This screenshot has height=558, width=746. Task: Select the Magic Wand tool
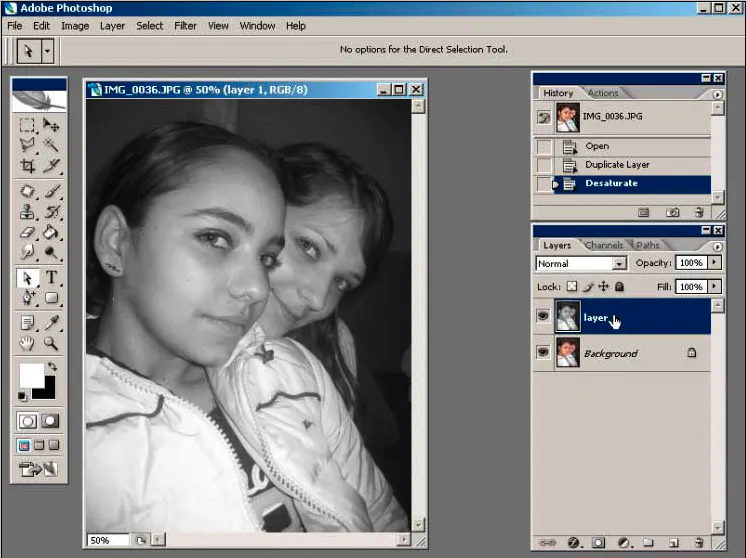coord(51,145)
